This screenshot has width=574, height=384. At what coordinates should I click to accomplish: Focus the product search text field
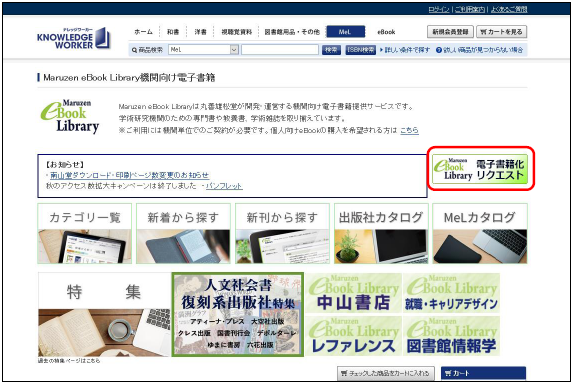[280, 49]
